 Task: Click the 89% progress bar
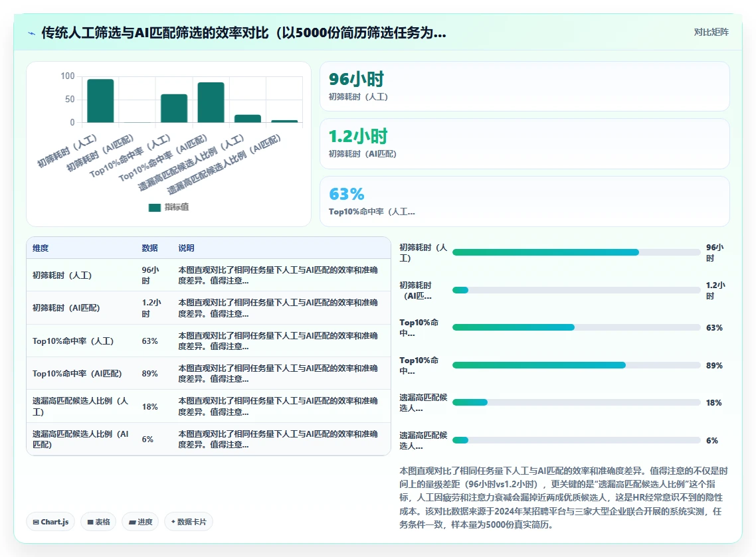tap(576, 365)
